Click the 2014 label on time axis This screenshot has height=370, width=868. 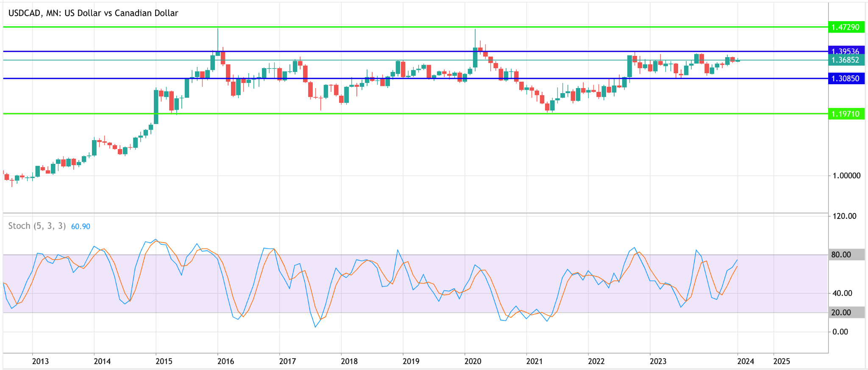pos(102,361)
